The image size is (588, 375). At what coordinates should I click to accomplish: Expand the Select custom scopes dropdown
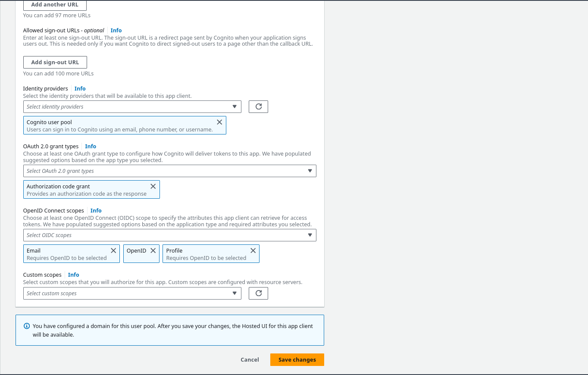[x=132, y=293]
